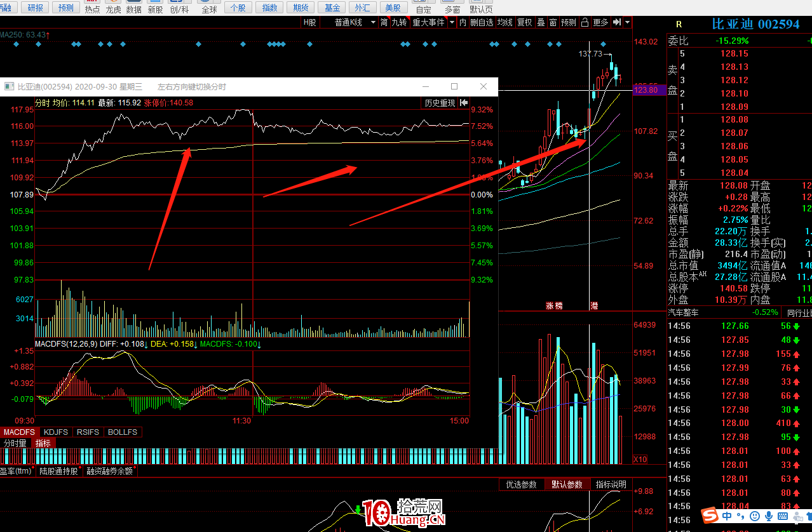
Task: Open the IME emoji smiley icon
Action: [754, 516]
